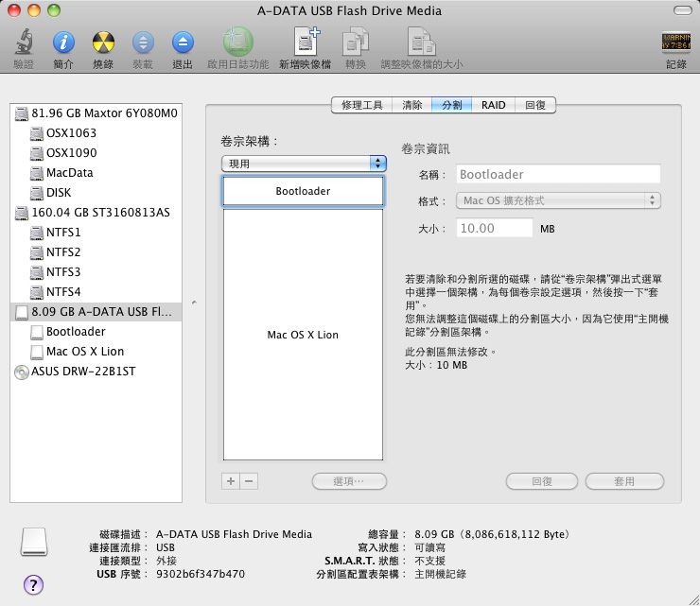Click the optical drive icon for ASUS DRW-22B1ST
This screenshot has width=700, height=606.
point(22,372)
